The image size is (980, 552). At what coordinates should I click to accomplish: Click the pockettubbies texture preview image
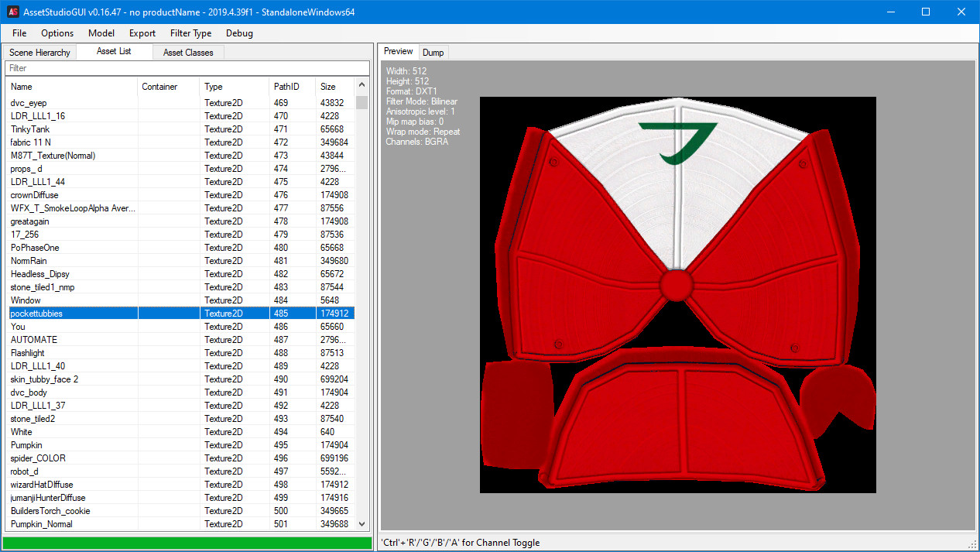(x=677, y=294)
